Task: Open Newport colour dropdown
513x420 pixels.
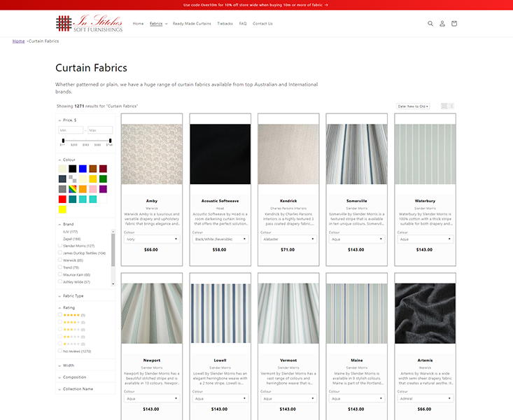Action: (152, 398)
